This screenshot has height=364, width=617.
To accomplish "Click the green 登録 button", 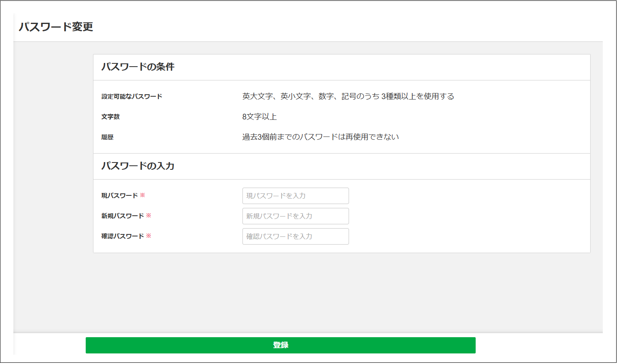I will point(280,345).
